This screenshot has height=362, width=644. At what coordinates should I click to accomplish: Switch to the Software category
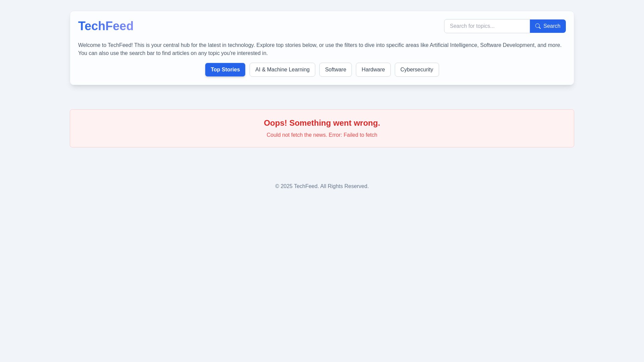[335, 70]
